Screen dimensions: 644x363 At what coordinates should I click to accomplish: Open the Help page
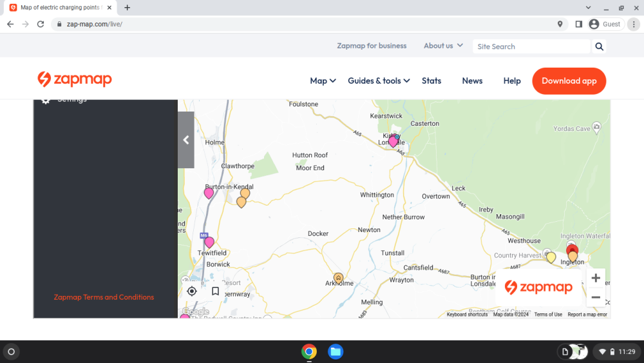click(512, 81)
